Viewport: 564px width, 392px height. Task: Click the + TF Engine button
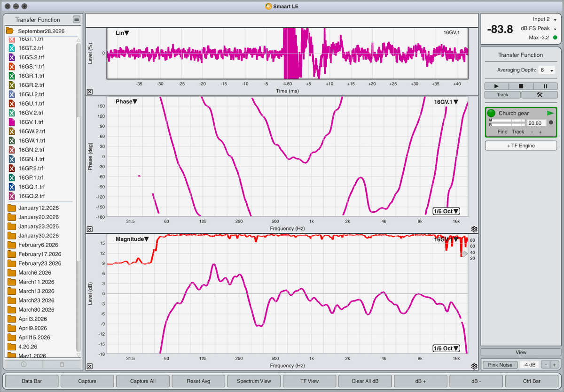(521, 146)
